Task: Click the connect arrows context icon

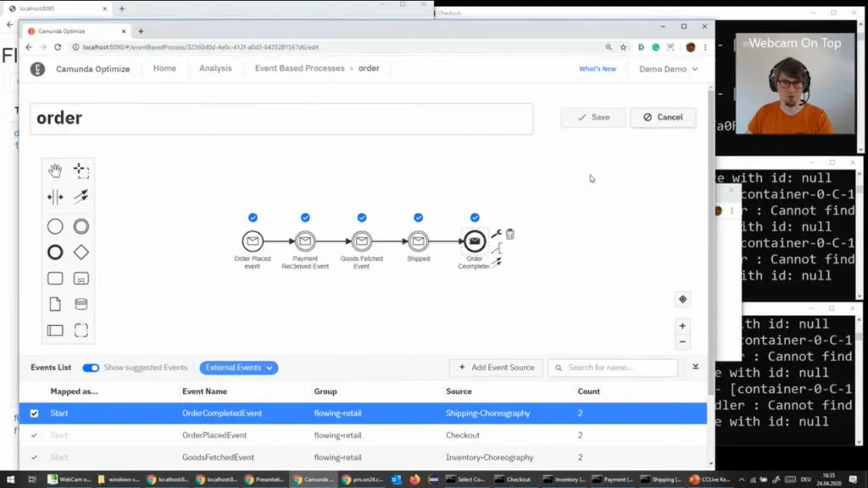Action: pos(497,262)
